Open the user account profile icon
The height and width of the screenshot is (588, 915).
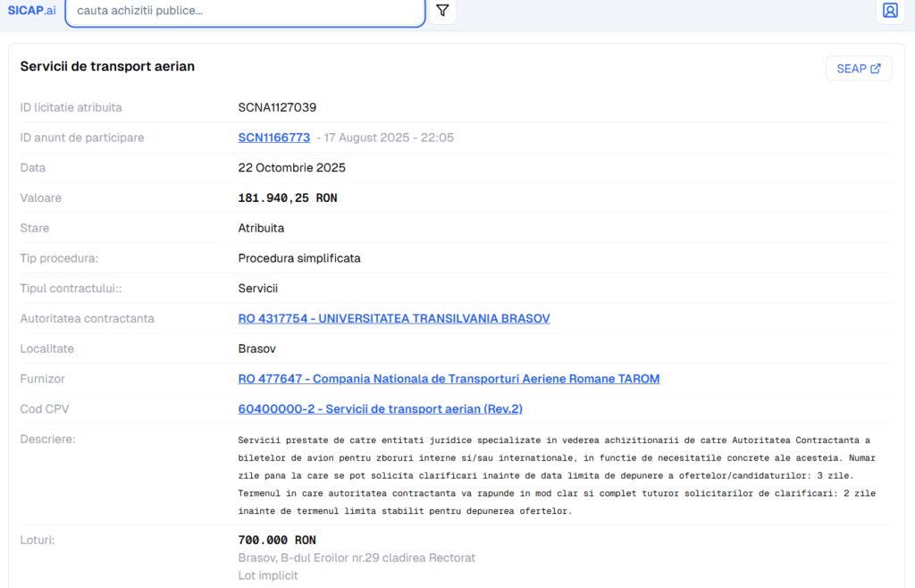tap(889, 11)
